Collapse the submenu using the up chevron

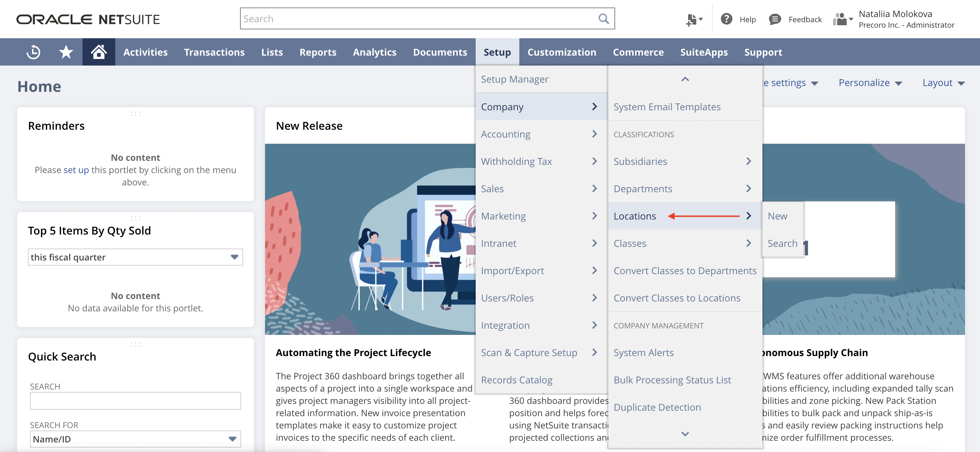(685, 79)
